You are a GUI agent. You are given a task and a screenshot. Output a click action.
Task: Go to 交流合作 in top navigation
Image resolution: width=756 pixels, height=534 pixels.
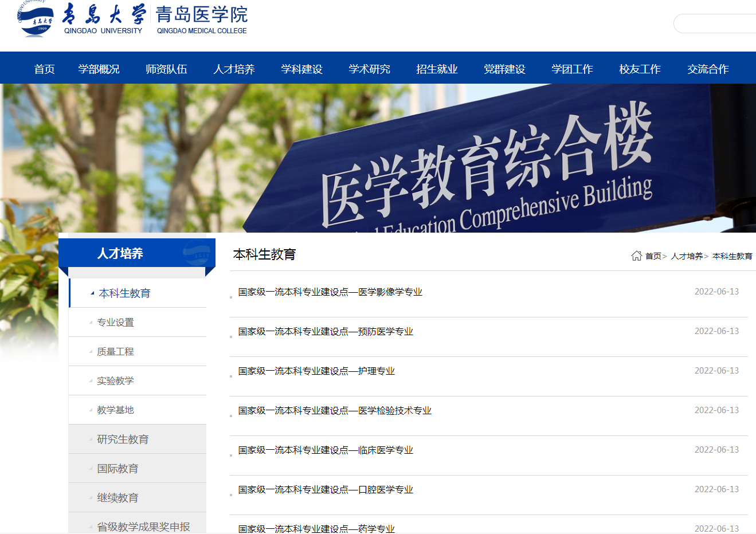[708, 69]
